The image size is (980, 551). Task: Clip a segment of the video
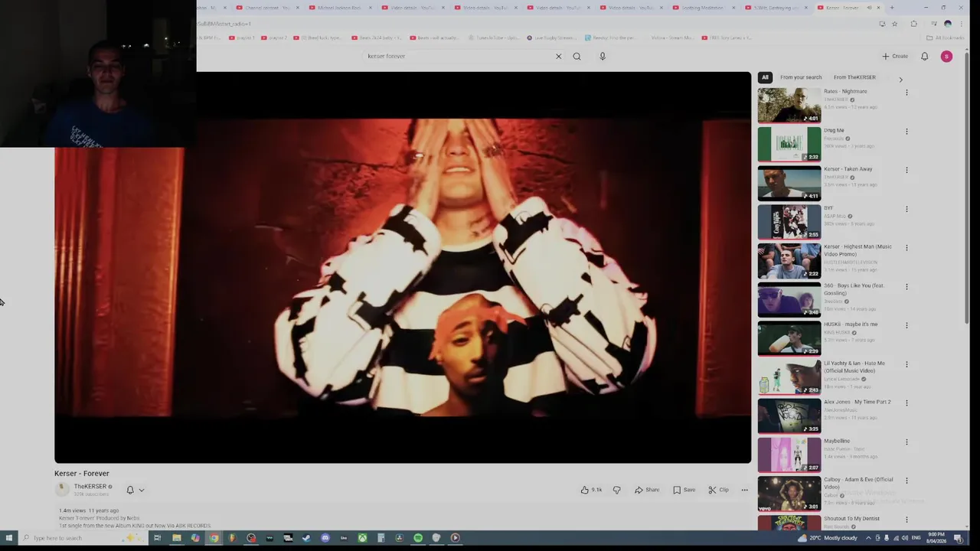718,490
